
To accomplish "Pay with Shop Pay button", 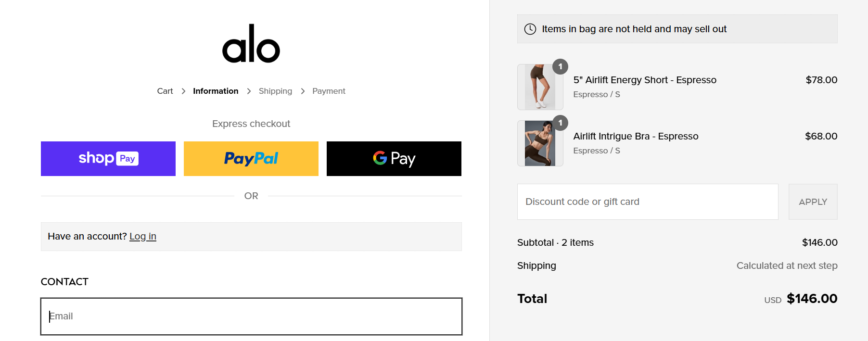I will 108,159.
